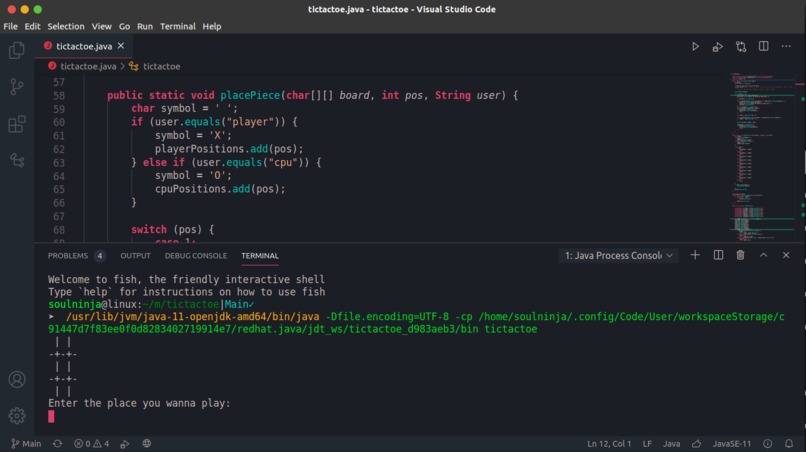The image size is (806, 452).
Task: Kill terminal with trash icon
Action: (740, 255)
